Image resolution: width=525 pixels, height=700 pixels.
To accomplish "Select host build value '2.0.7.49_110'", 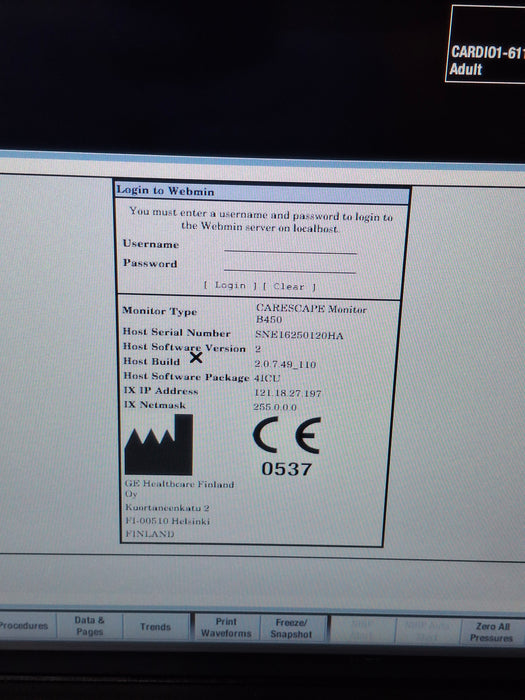I will tap(285, 364).
